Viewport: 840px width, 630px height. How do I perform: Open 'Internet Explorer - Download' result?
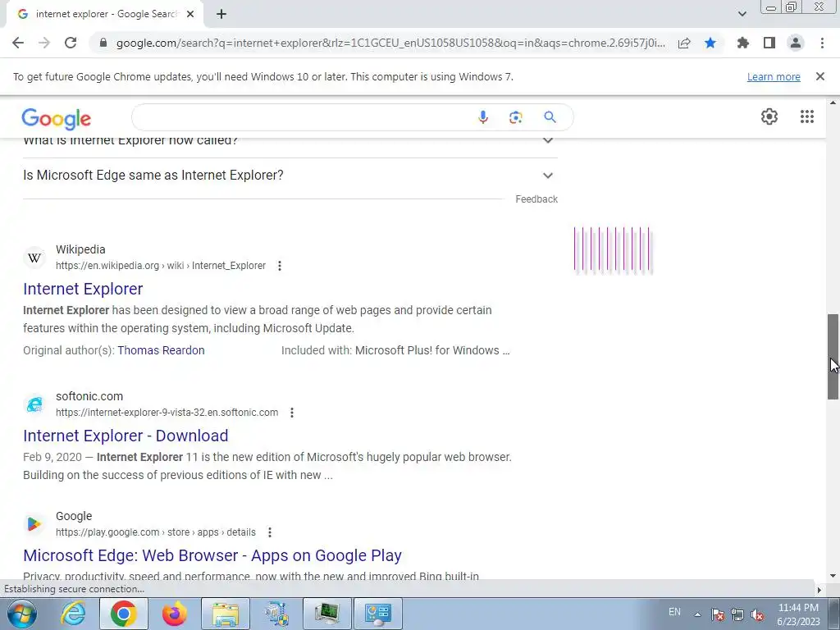coord(126,436)
